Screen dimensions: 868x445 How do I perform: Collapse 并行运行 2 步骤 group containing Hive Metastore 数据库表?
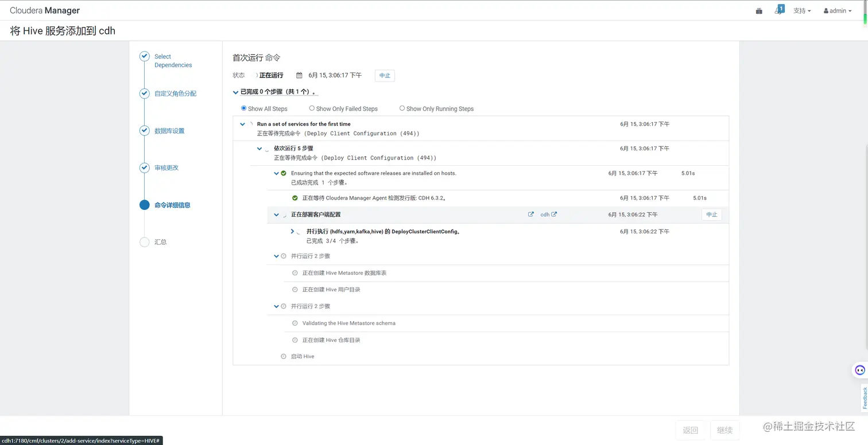click(x=276, y=256)
